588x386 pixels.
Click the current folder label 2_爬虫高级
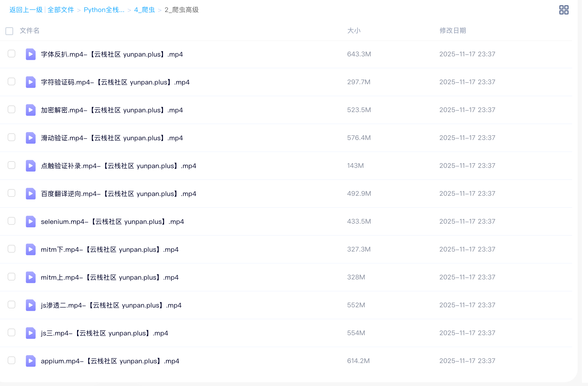click(182, 10)
